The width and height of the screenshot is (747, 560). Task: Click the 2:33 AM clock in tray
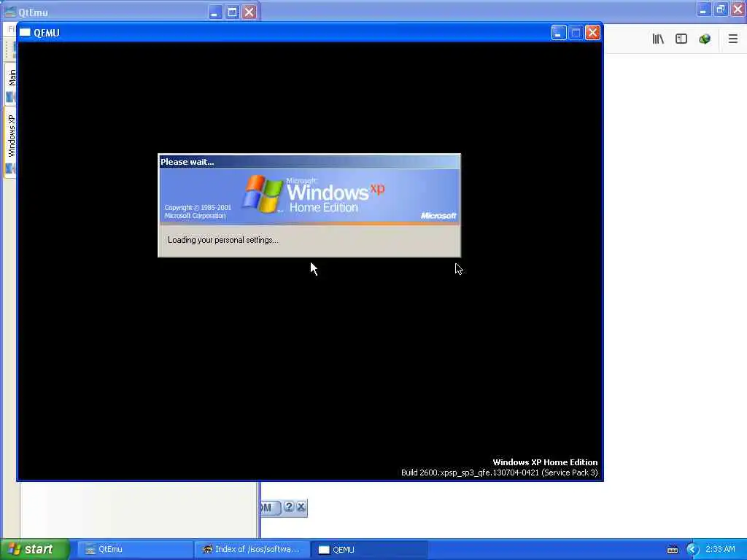tap(720, 550)
